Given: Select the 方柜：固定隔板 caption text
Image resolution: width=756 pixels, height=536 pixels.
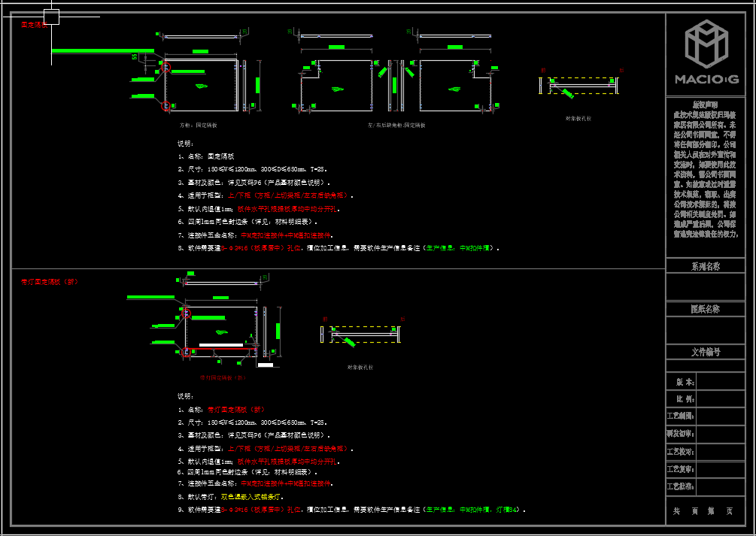Looking at the screenshot, I should click(x=198, y=126).
